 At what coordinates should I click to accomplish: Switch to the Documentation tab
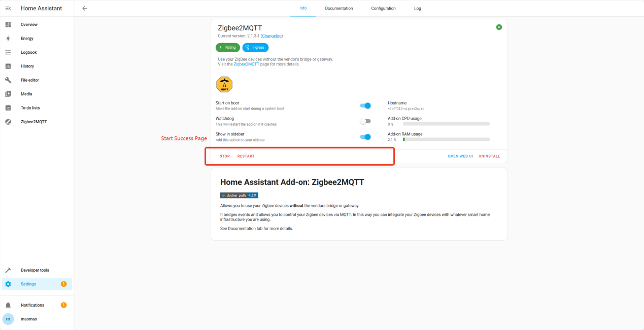pos(338,8)
